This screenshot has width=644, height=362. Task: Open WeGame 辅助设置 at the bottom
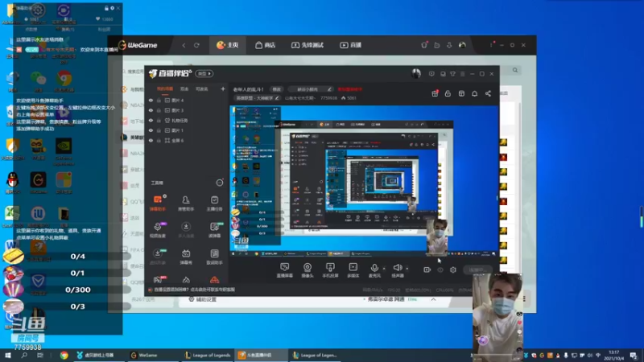point(202,299)
